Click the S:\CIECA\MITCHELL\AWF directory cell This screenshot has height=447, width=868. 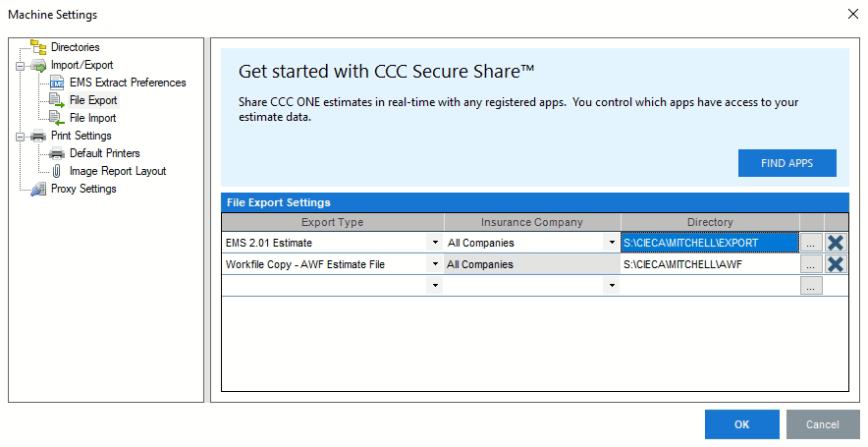[710, 264]
